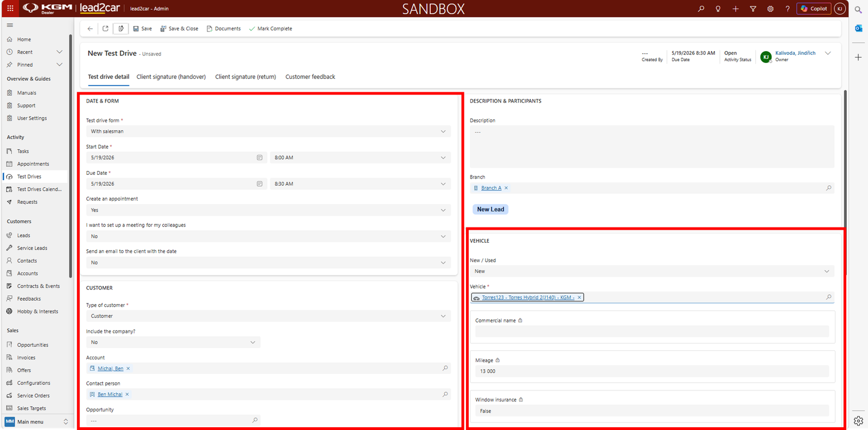Open the lightbulb assistant icon
This screenshot has height=430, width=868.
click(718, 9)
